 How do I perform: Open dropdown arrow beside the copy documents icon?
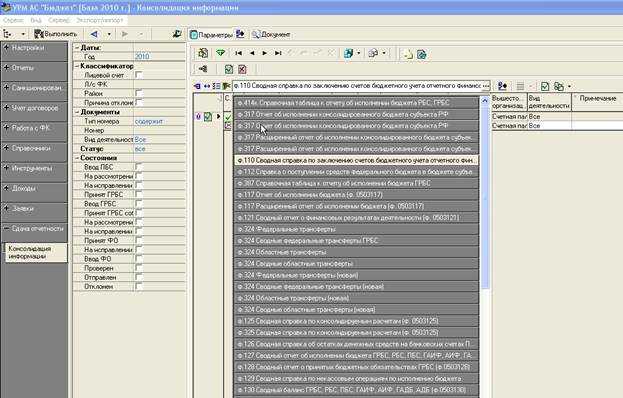[569, 86]
